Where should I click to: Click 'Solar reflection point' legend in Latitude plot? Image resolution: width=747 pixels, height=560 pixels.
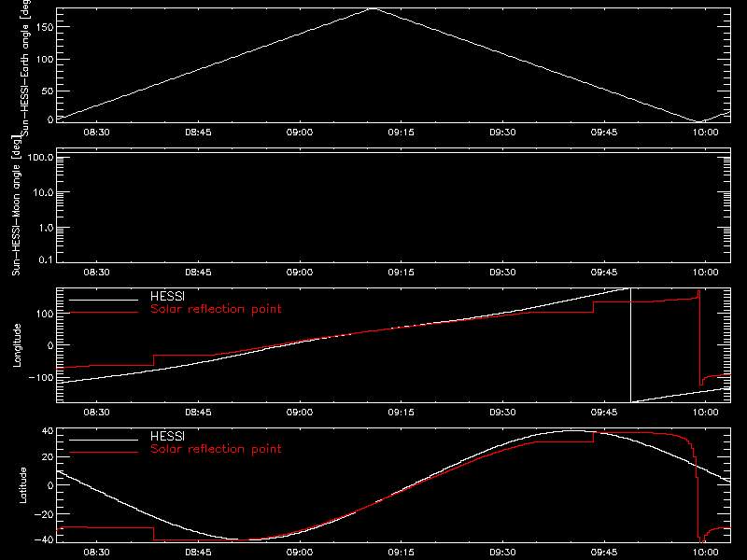coord(216,449)
